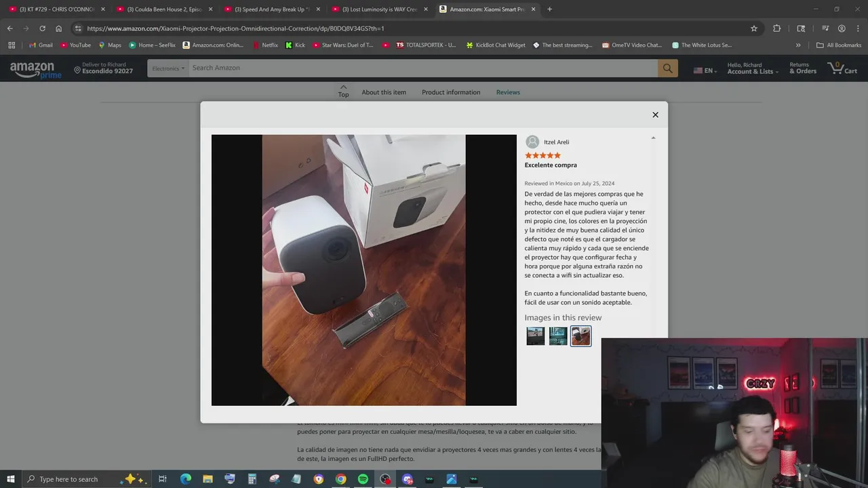Change delivery location Escondido 92027
Screen dimensions: 868x488
pos(103,68)
